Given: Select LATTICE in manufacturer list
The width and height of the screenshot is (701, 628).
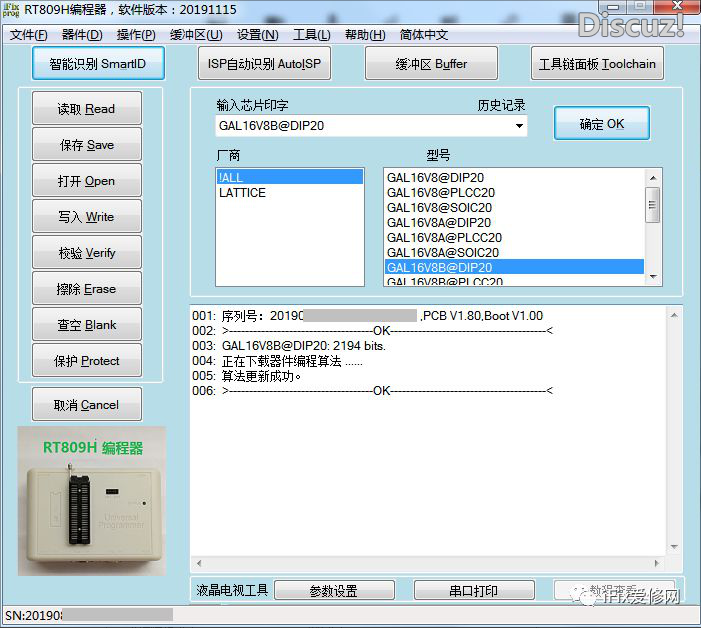Looking at the screenshot, I should pos(290,193).
